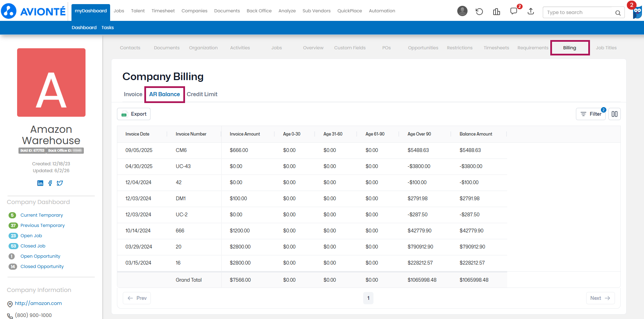The height and width of the screenshot is (319, 644).
Task: Open the user profile avatar
Action: 462,11
